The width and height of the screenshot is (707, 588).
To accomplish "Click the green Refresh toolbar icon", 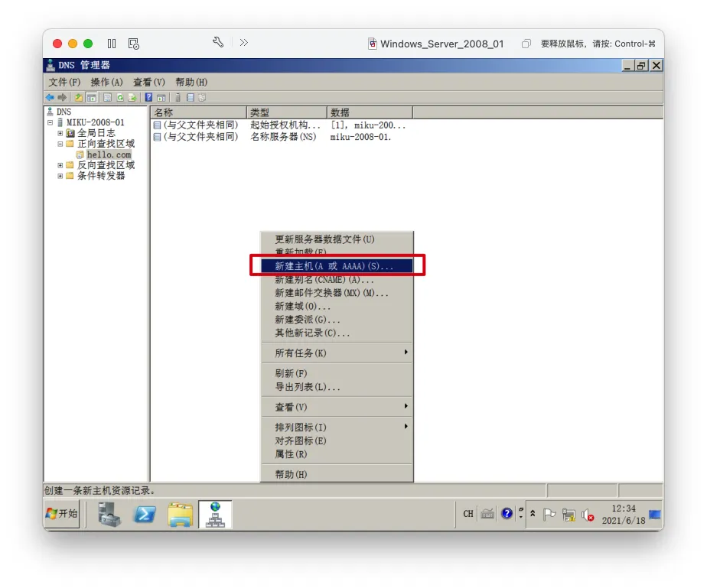I will tap(120, 97).
